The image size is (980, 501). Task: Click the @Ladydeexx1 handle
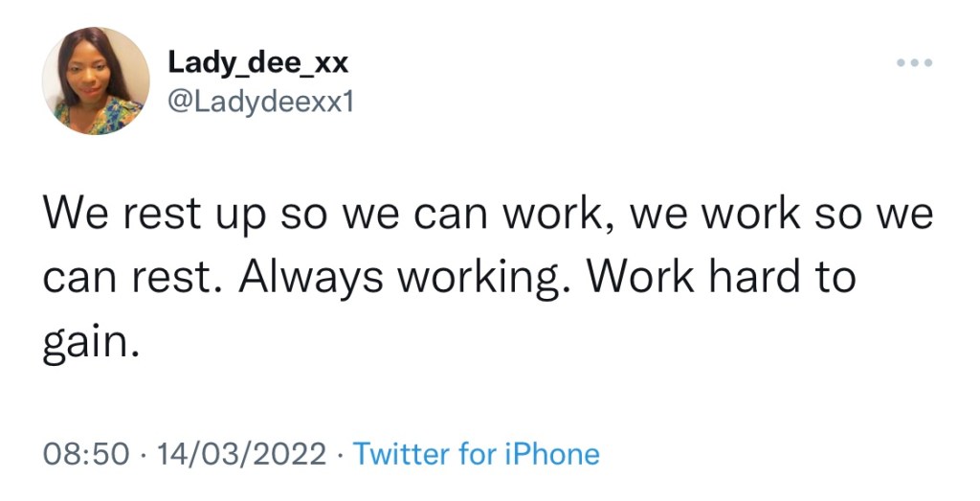coord(260,102)
